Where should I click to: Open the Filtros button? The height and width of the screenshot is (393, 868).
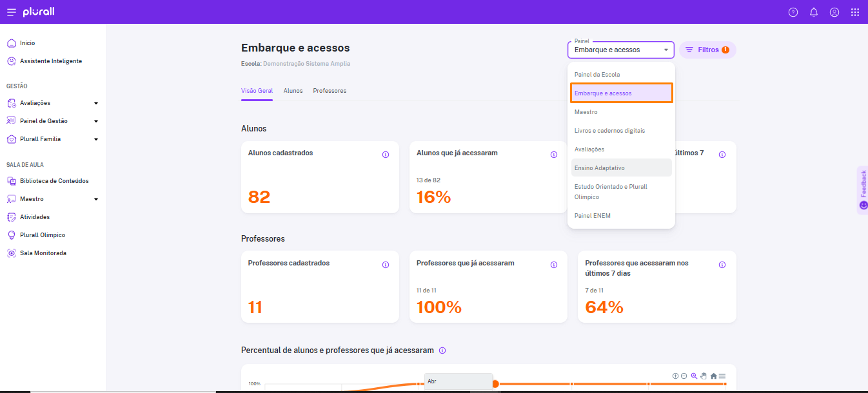click(x=707, y=50)
